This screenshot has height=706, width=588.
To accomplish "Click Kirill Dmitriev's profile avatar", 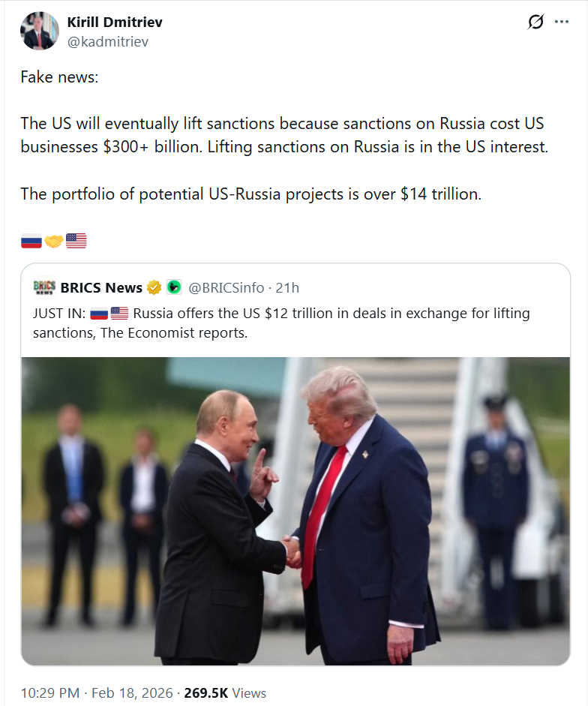I will pos(40,31).
